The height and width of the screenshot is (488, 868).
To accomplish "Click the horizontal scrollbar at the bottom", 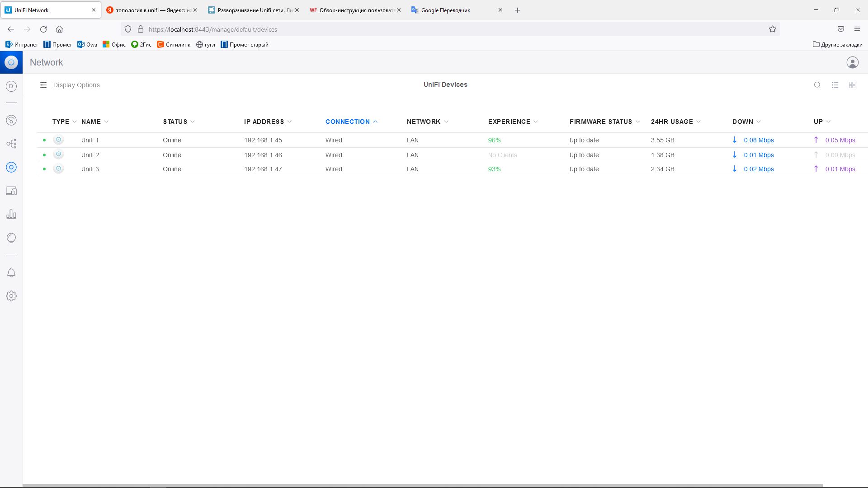I will [x=423, y=486].
